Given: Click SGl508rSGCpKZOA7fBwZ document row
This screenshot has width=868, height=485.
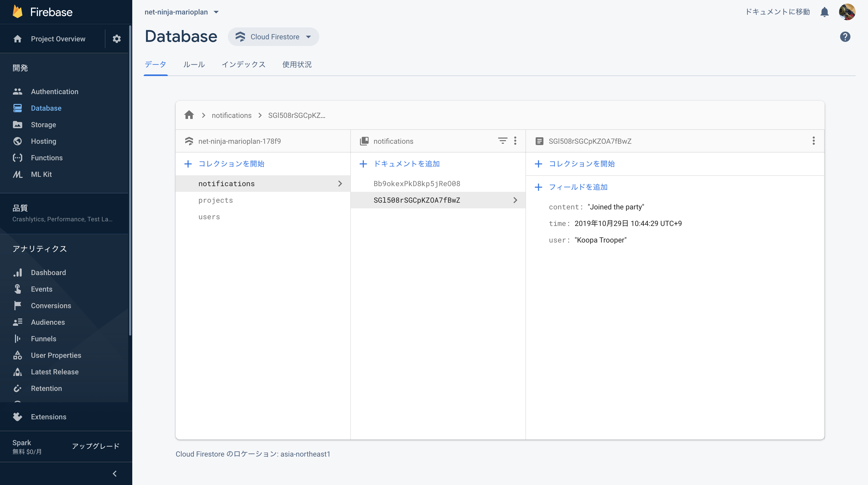Looking at the screenshot, I should [438, 200].
